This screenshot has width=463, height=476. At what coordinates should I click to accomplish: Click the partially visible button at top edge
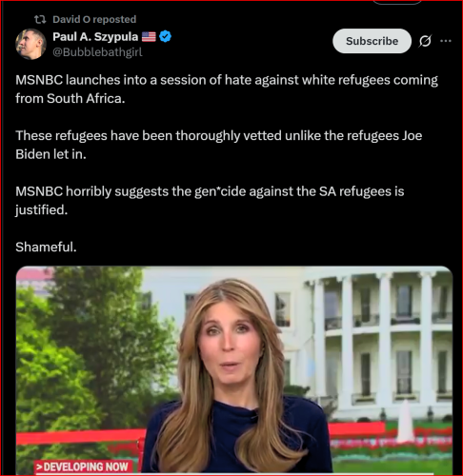coord(397,2)
